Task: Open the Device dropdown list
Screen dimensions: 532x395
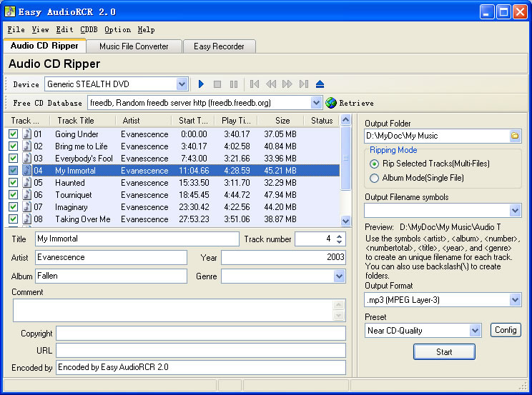Action: pyautogui.click(x=182, y=84)
